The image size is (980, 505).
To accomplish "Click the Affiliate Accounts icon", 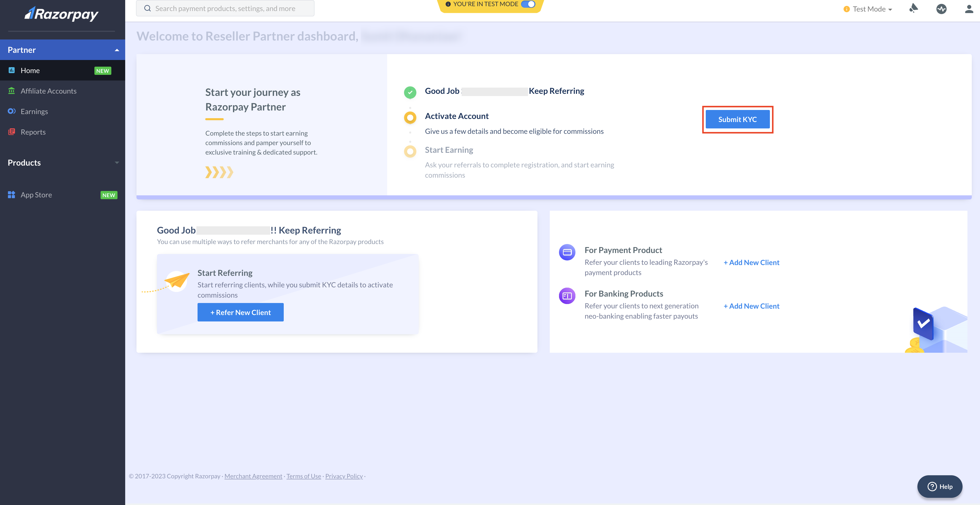I will coord(11,91).
